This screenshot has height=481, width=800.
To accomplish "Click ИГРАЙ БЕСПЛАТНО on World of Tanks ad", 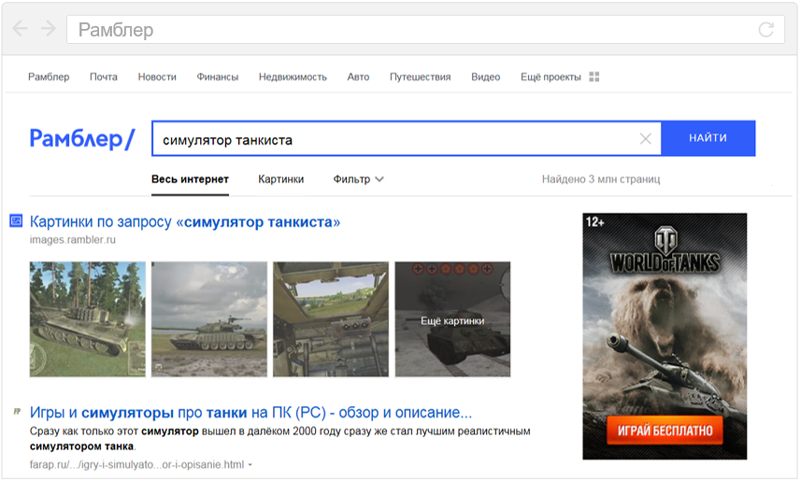I will click(665, 431).
